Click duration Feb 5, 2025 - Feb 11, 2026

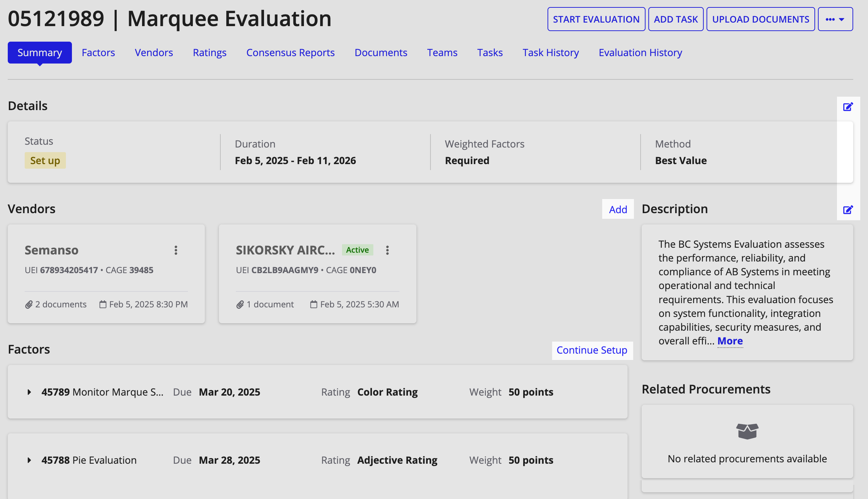click(295, 161)
